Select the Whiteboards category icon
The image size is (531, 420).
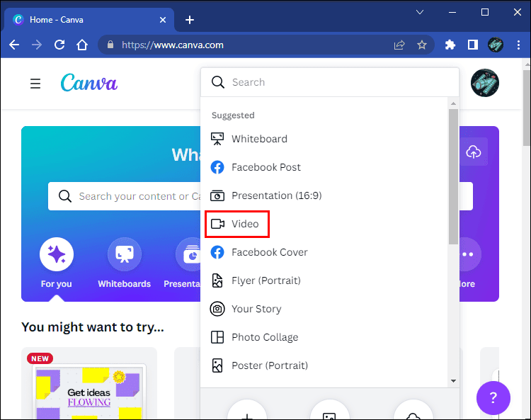click(x=124, y=254)
